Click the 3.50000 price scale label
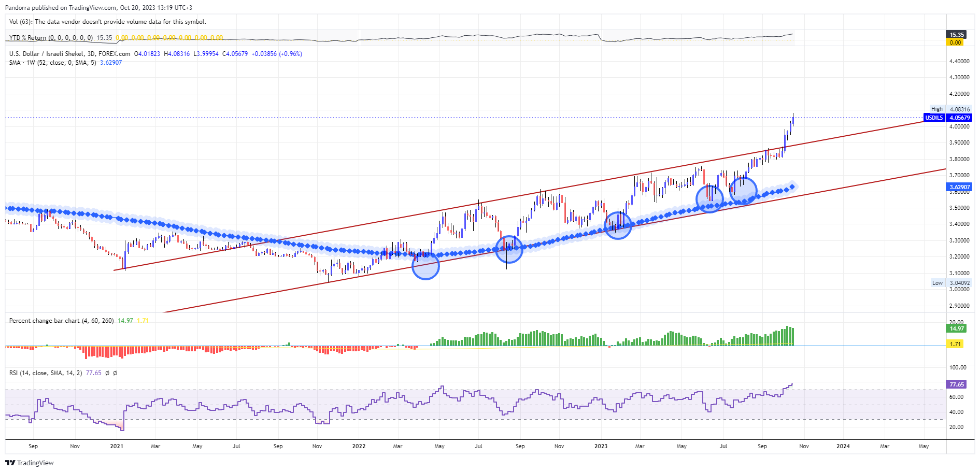 [959, 208]
